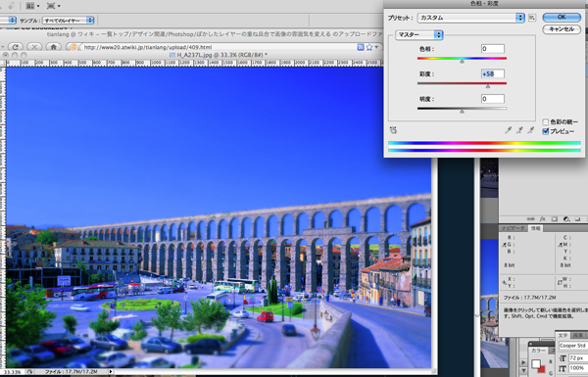Viewport: 588px width, 377px height.
Task: Click the キャンセル cancel button
Action: click(562, 29)
